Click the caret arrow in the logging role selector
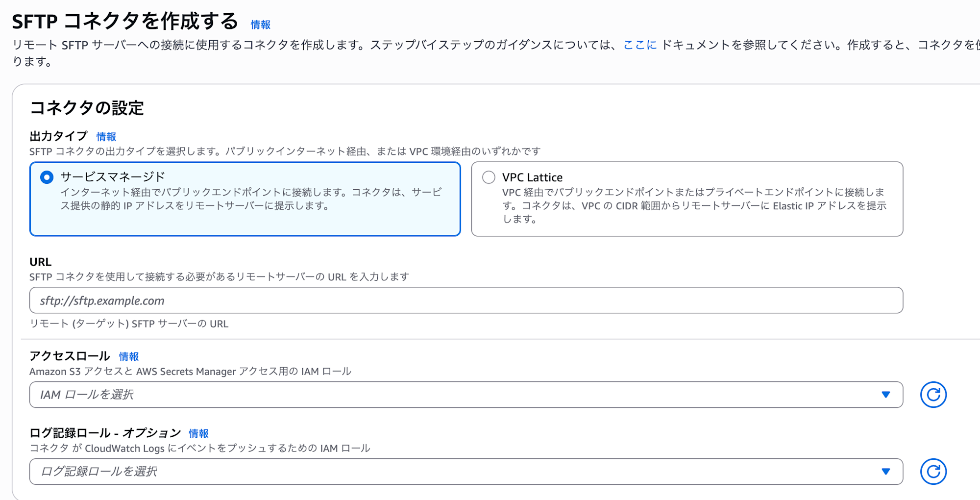 click(885, 472)
